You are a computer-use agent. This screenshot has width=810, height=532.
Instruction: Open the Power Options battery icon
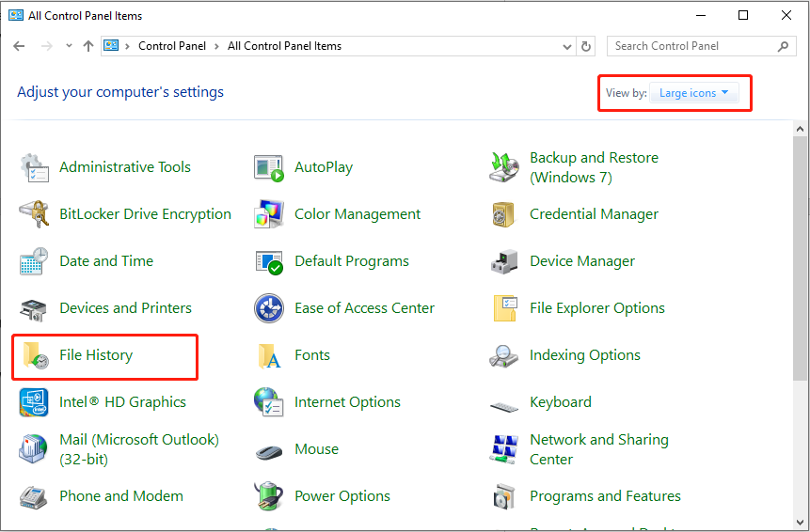[269, 496]
